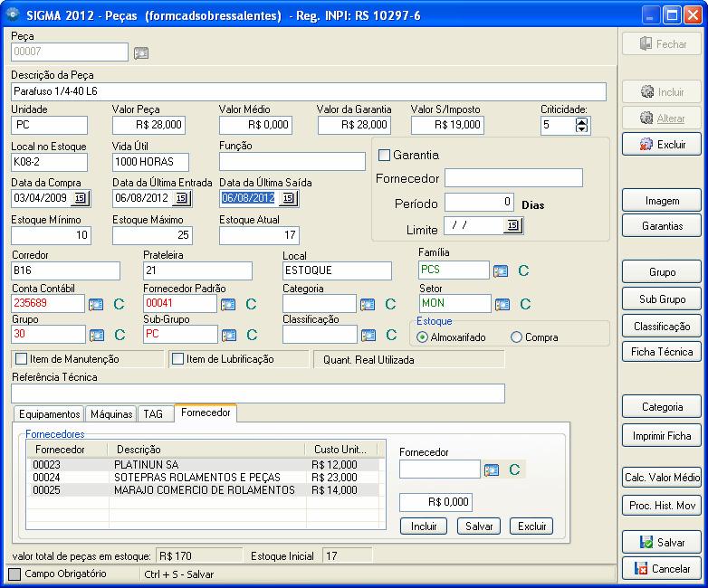
Task: Click the Estoque Atual field
Action: coord(259,235)
